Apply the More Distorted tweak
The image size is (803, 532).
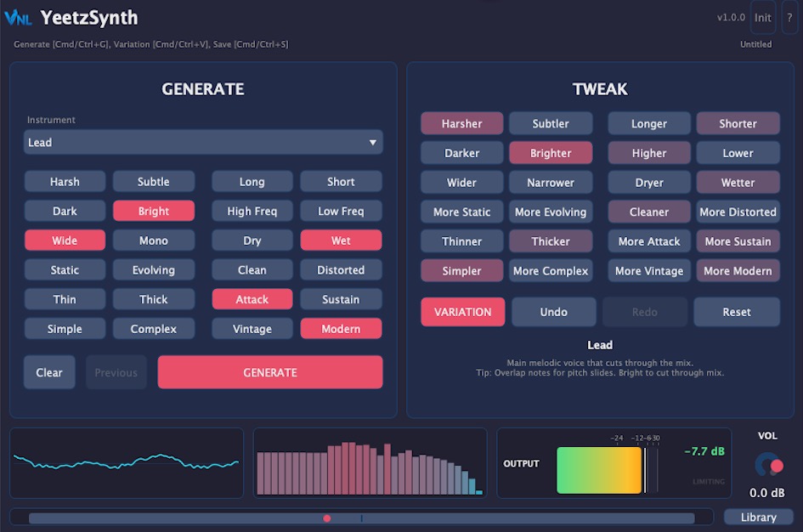point(738,212)
